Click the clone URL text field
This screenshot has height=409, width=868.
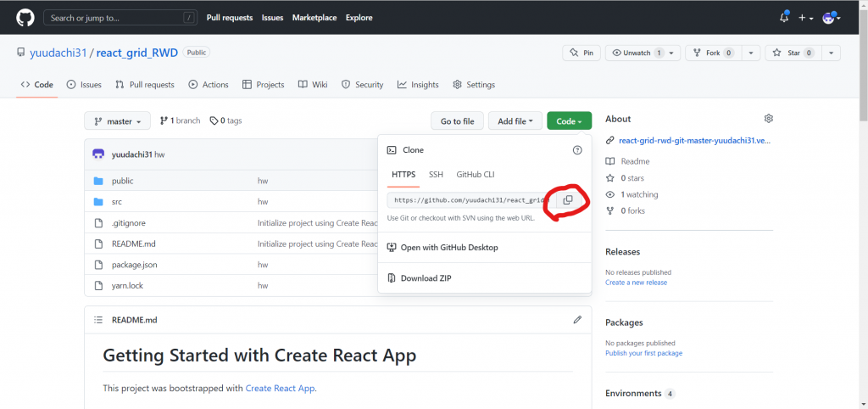pos(470,200)
